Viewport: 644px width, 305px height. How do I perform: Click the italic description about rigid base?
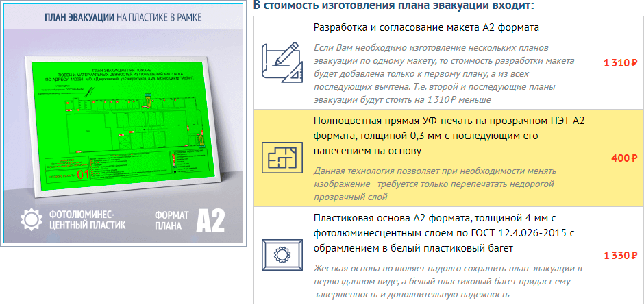click(x=449, y=281)
